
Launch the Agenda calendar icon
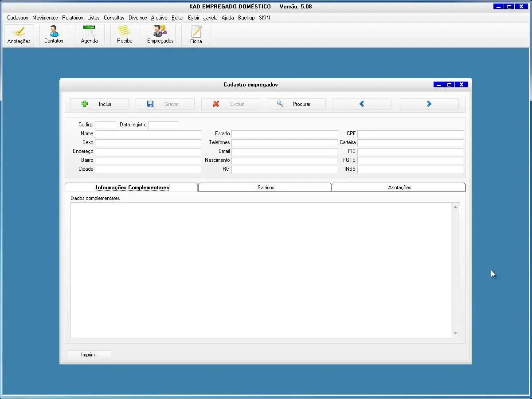click(x=89, y=35)
